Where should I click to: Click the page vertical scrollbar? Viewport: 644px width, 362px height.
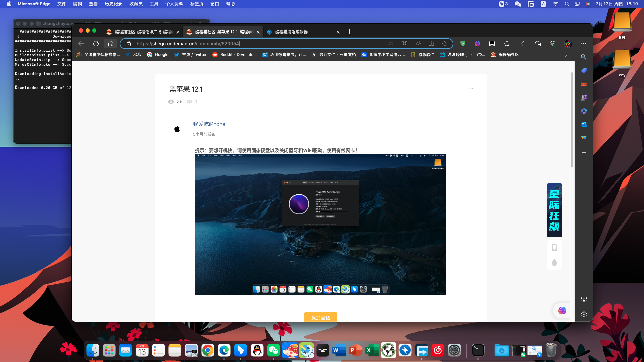[x=572, y=120]
